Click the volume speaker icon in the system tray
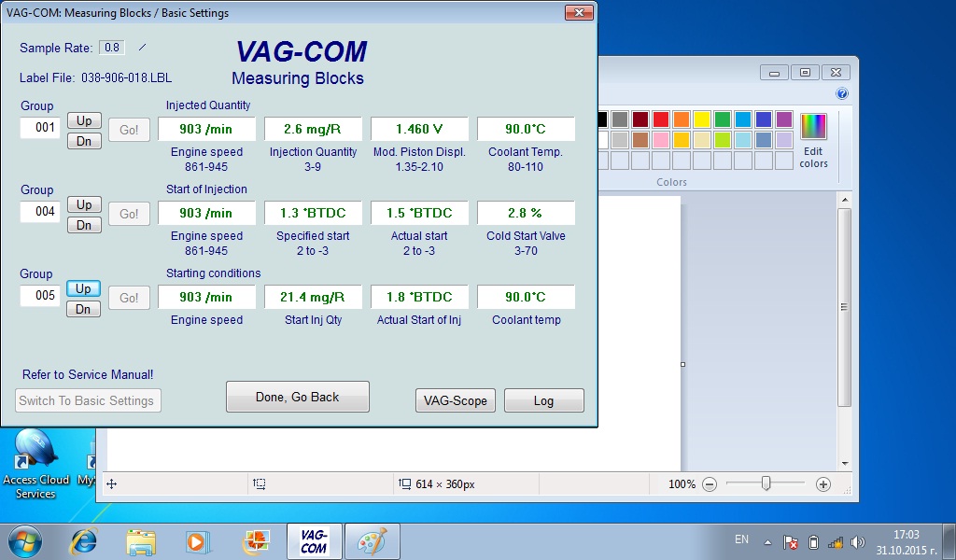 [x=857, y=542]
